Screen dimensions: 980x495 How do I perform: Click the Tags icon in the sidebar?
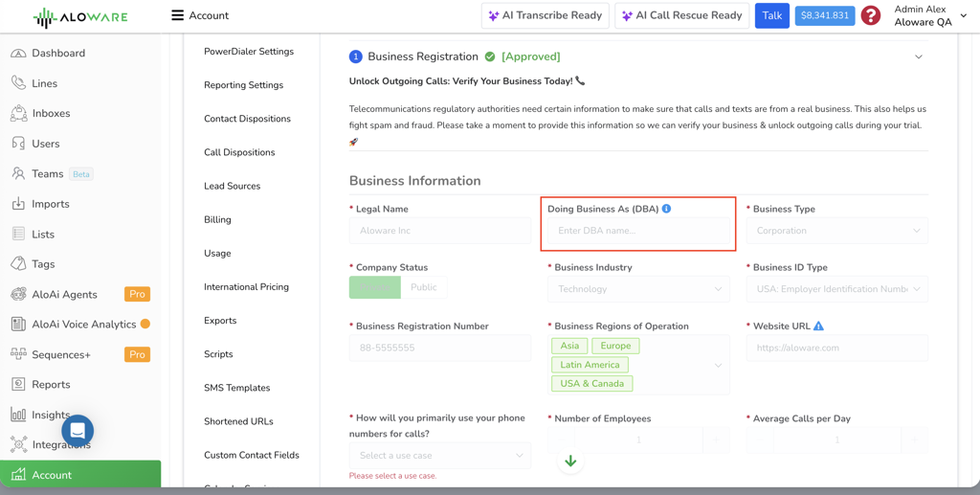coord(19,263)
